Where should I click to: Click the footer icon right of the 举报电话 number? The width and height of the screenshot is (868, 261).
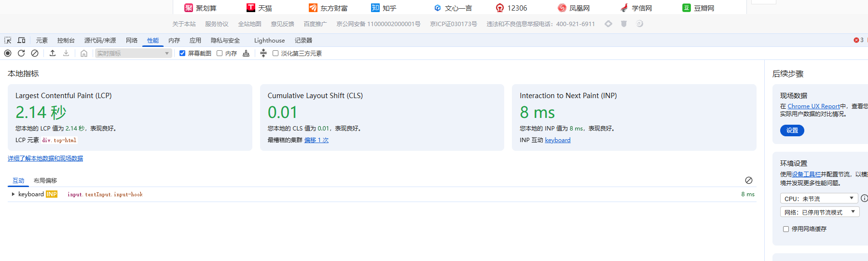coord(608,24)
